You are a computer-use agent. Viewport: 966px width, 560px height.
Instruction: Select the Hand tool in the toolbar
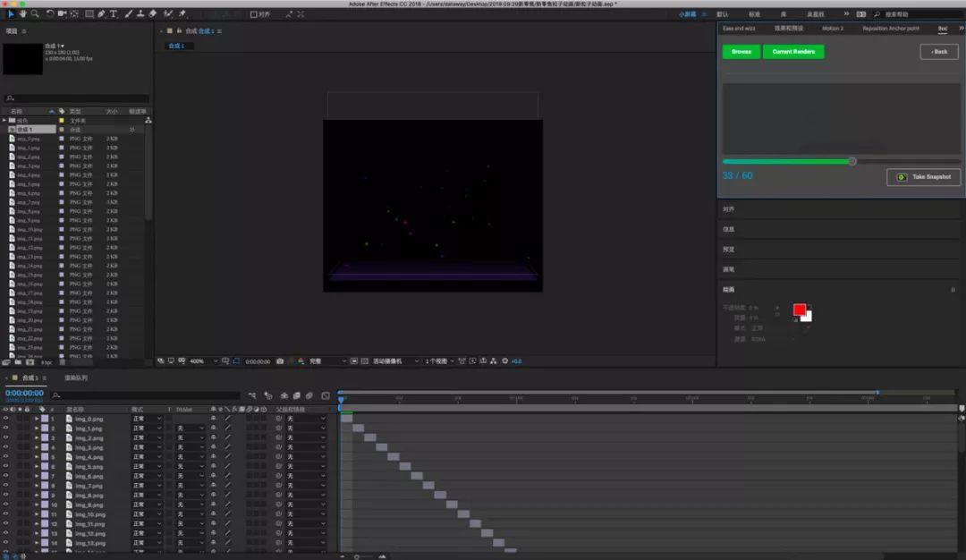(22, 14)
